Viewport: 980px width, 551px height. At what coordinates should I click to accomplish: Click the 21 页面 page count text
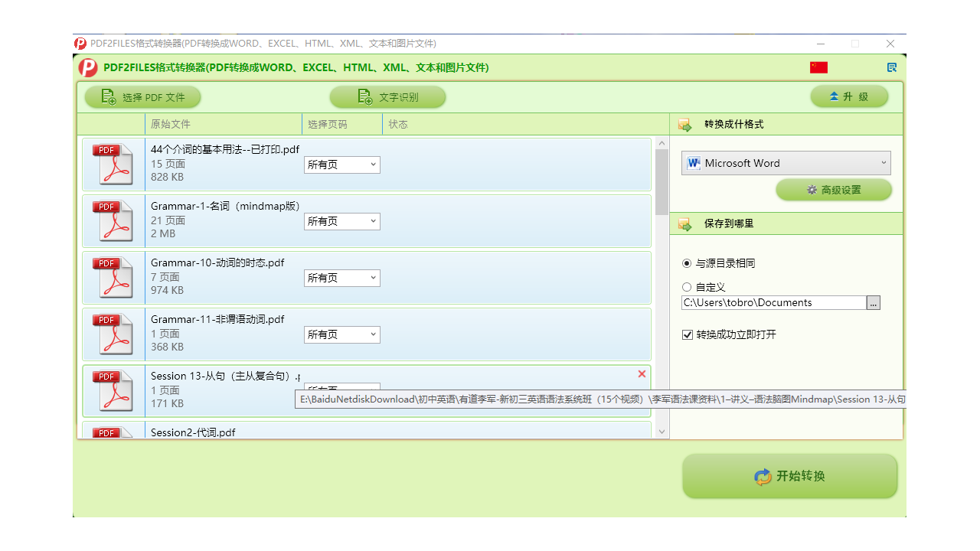tap(168, 220)
